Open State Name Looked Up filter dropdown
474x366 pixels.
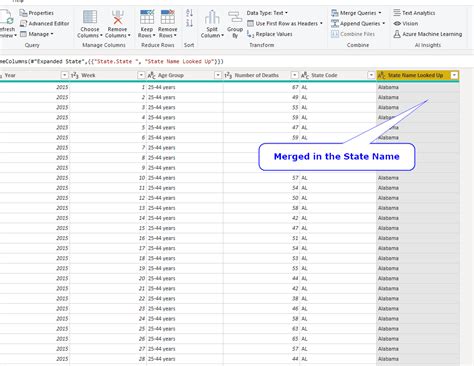point(454,75)
